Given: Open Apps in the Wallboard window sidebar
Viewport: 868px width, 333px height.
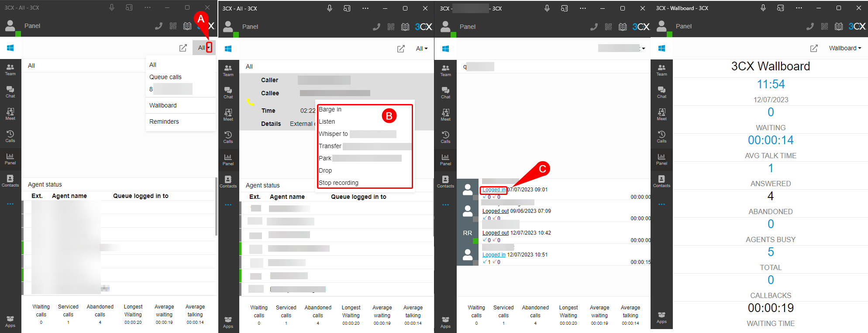Looking at the screenshot, I should tap(661, 318).
